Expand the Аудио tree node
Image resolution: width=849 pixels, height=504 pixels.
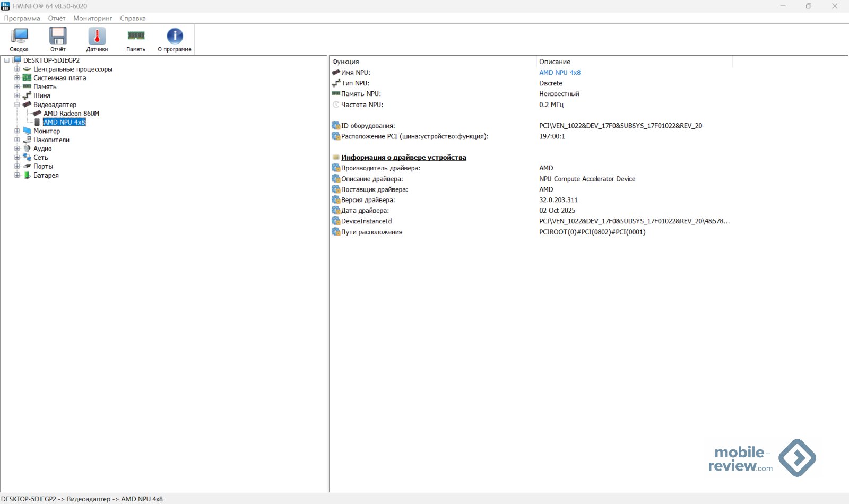[17, 149]
